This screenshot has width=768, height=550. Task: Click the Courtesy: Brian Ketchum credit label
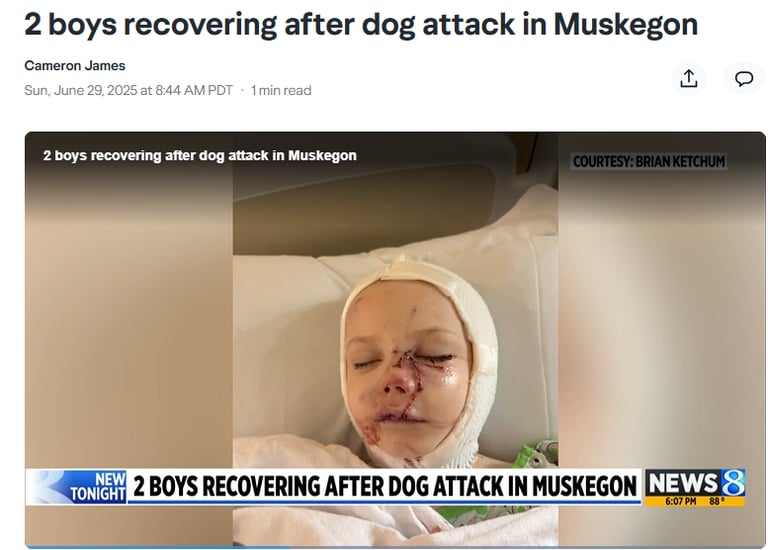point(648,162)
